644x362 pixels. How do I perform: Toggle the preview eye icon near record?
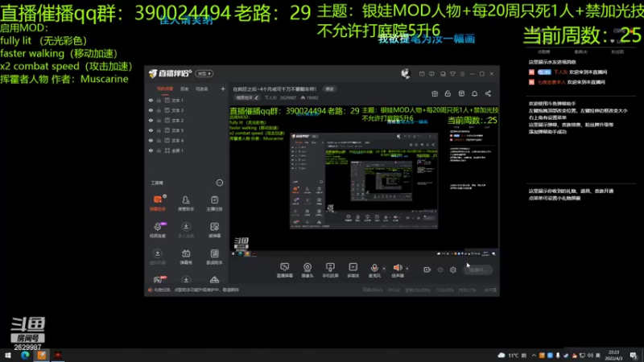coord(440,269)
